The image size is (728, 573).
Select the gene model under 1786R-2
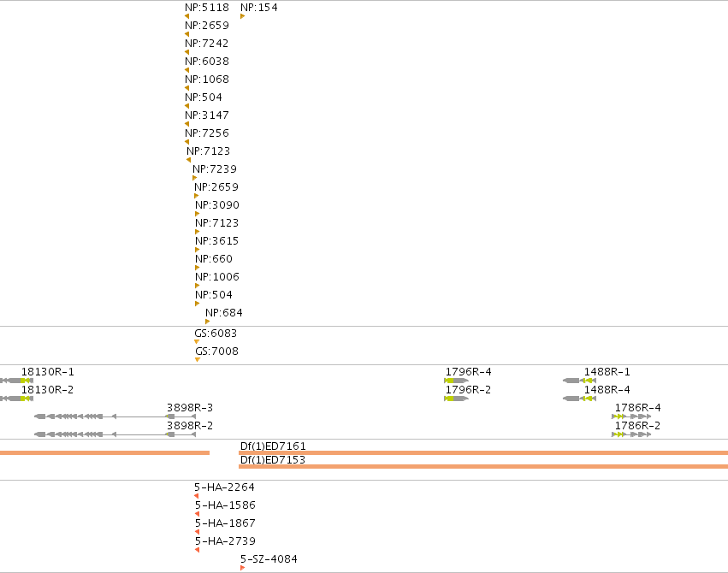point(631,434)
